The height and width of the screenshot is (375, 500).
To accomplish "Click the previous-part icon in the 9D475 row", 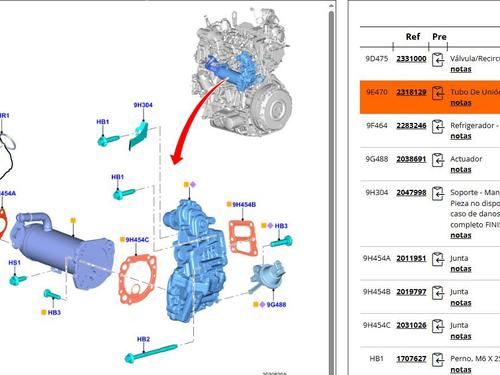I will pos(438,60).
